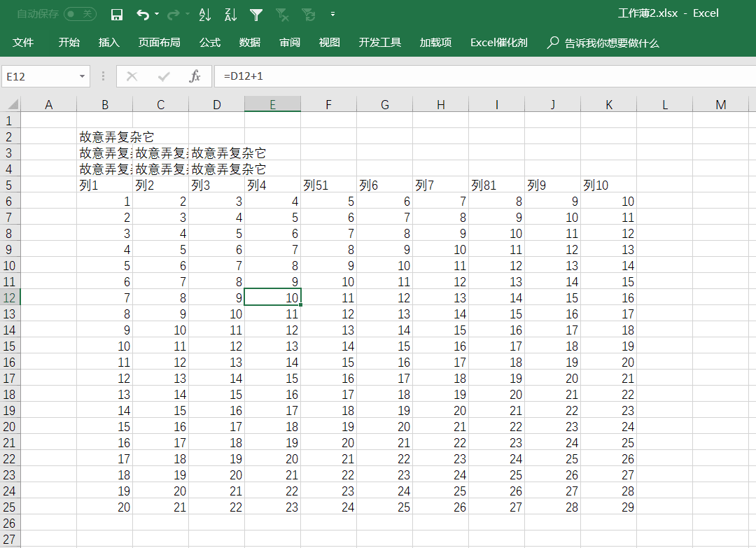Select the 加载项 ribbon tab

coord(435,43)
